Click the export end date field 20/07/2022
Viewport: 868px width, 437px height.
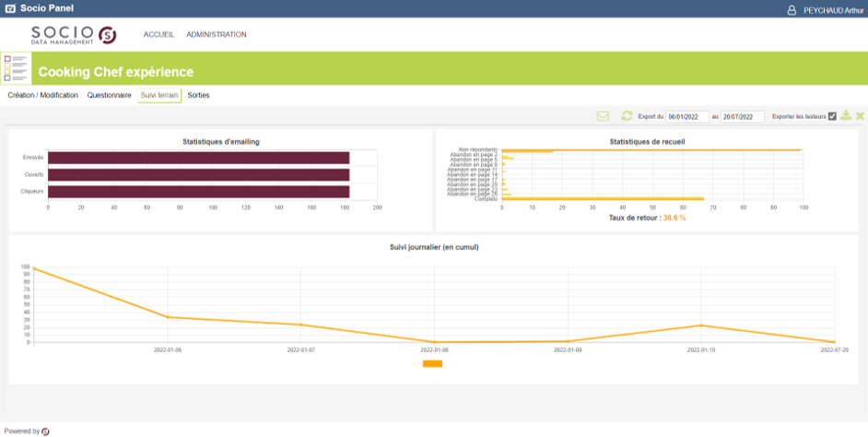(x=743, y=117)
